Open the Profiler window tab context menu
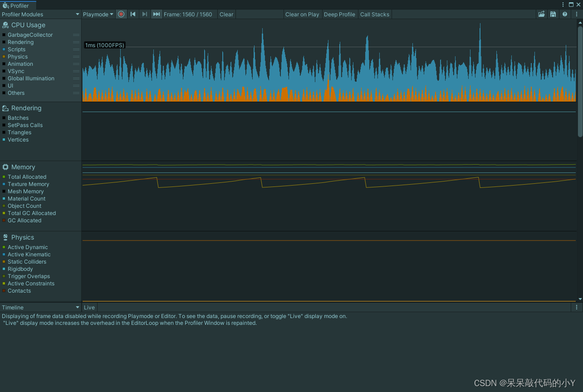Viewport: 583px width, 392px height. [x=563, y=5]
